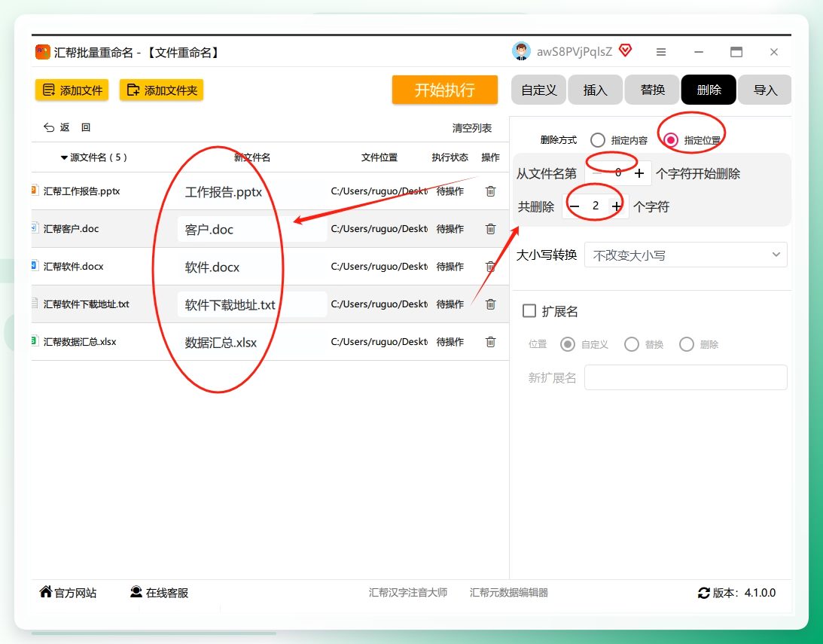
Task: Open 官方网站 link
Action: click(69, 593)
